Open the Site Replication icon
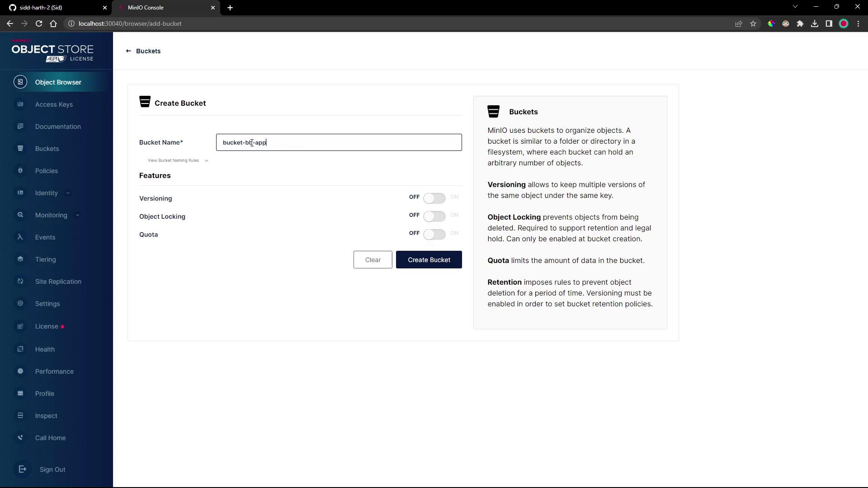 coord(20,282)
